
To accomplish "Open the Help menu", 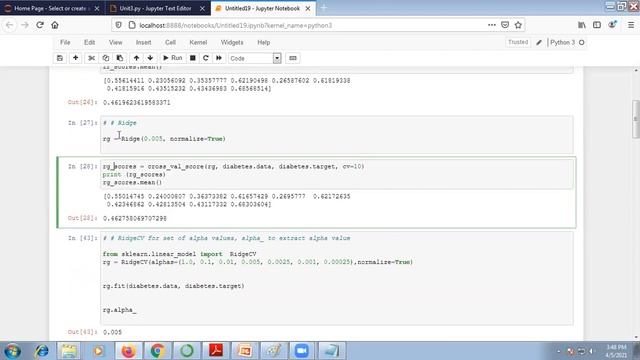I will [263, 42].
